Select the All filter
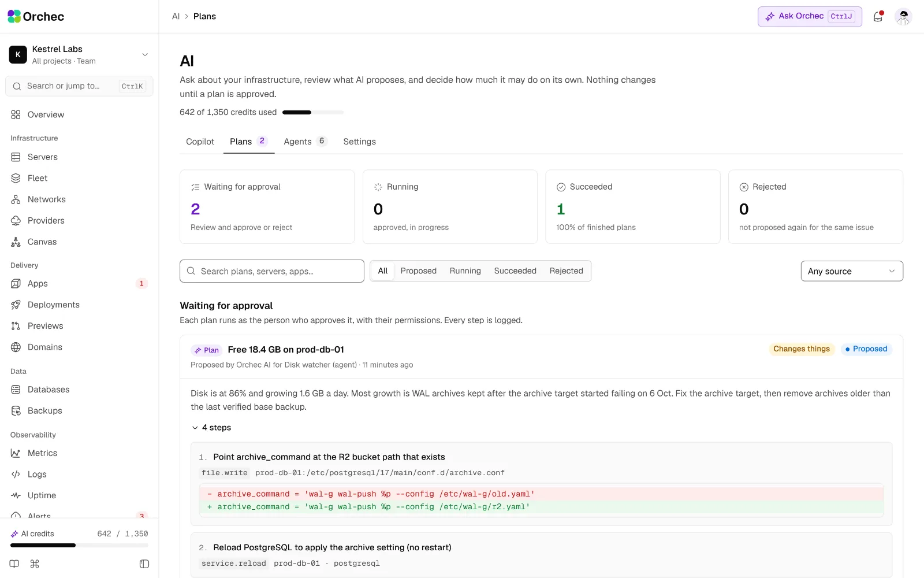The width and height of the screenshot is (924, 578). click(383, 271)
